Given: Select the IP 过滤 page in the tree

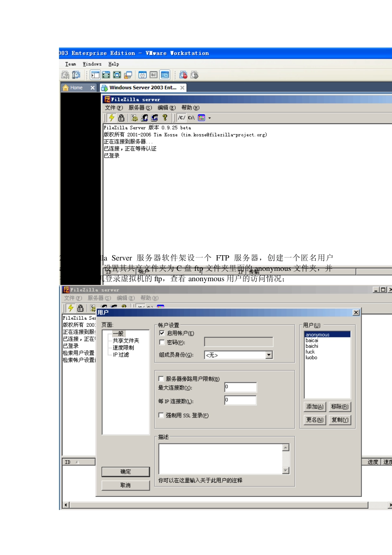Looking at the screenshot, I should pos(121,355).
